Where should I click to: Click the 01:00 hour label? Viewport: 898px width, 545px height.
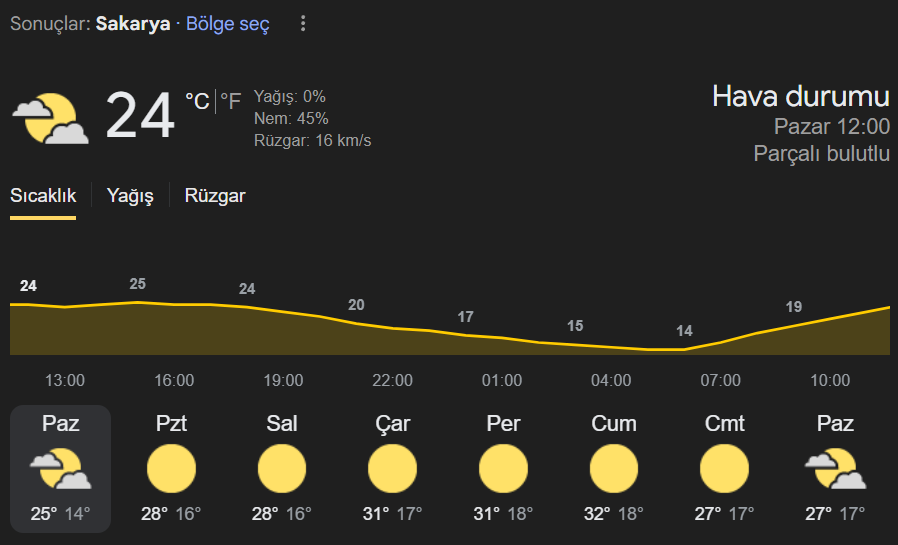tap(502, 380)
